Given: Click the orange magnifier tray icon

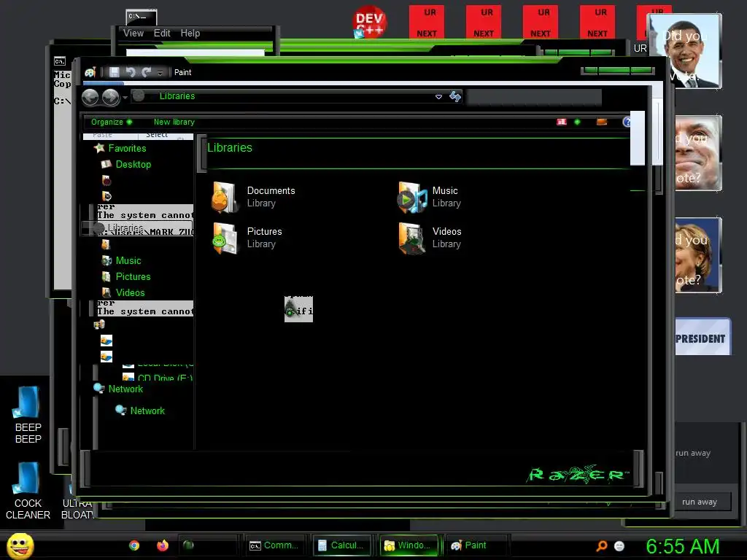Looking at the screenshot, I should coord(602,545).
